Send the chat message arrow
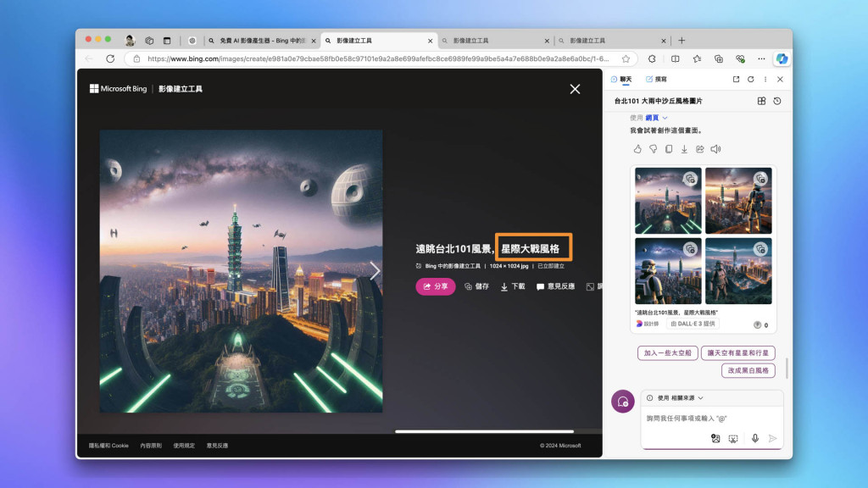Image resolution: width=868 pixels, height=488 pixels. click(x=773, y=438)
